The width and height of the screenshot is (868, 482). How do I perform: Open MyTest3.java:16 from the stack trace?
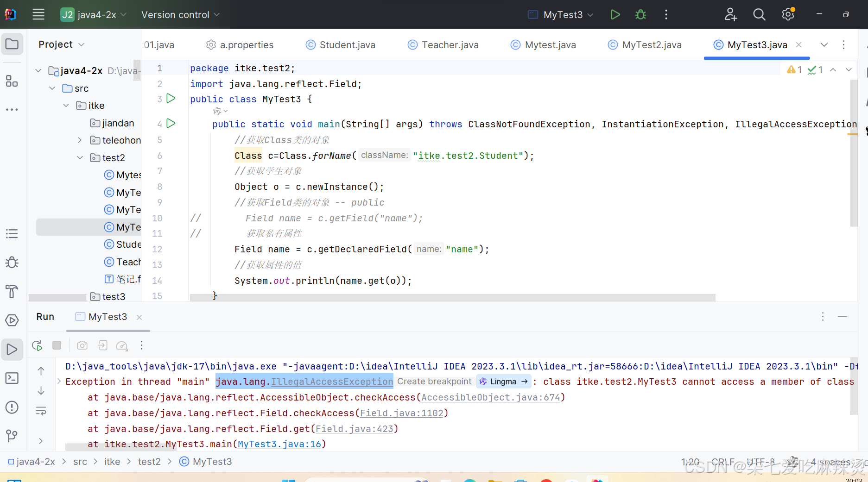pyautogui.click(x=279, y=444)
